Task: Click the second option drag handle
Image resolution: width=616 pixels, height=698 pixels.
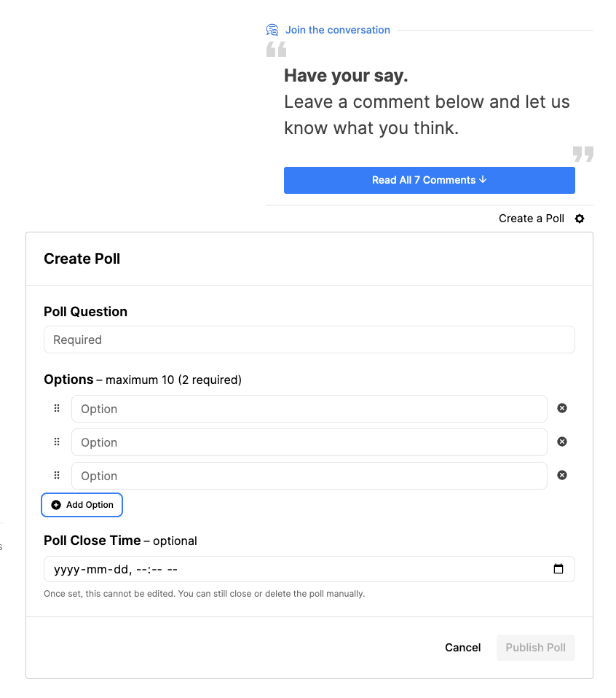Action: point(57,442)
